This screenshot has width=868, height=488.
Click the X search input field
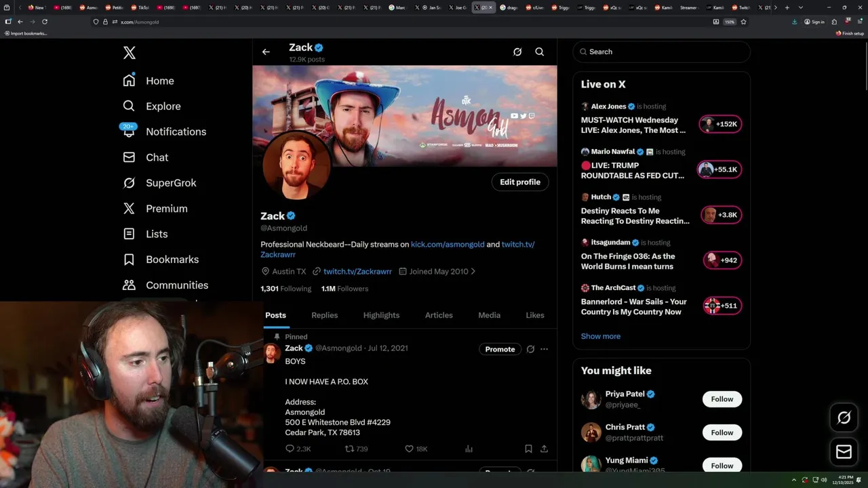pyautogui.click(x=661, y=52)
